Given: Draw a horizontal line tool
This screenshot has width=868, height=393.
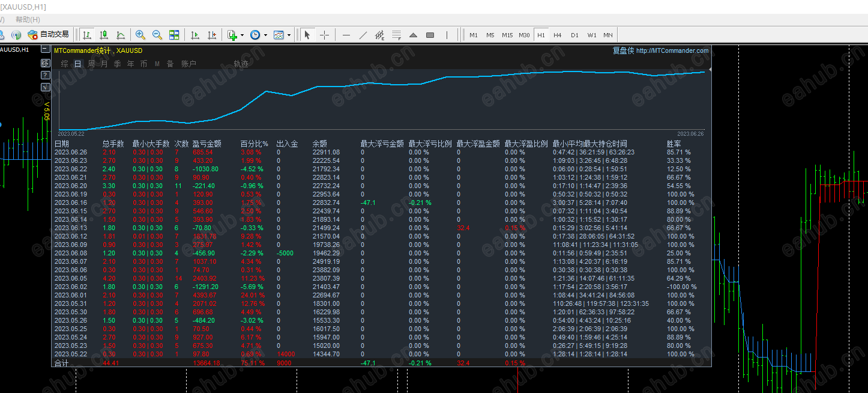Looking at the screenshot, I should (x=346, y=35).
